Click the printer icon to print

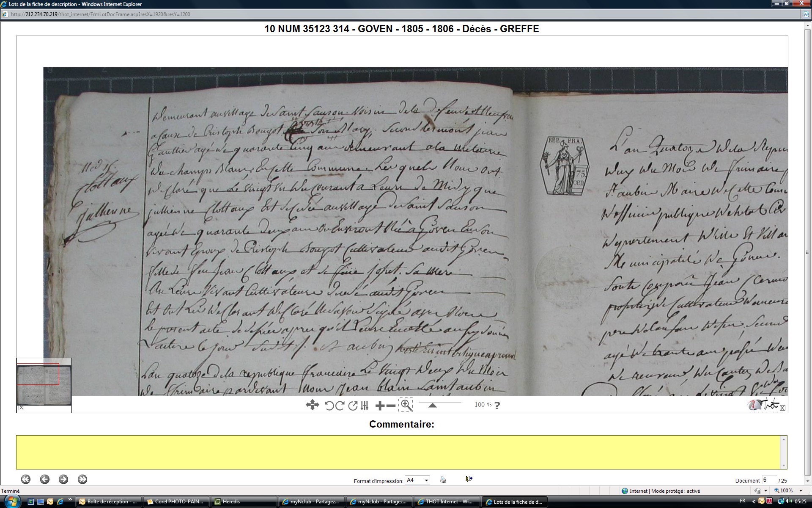(x=443, y=480)
